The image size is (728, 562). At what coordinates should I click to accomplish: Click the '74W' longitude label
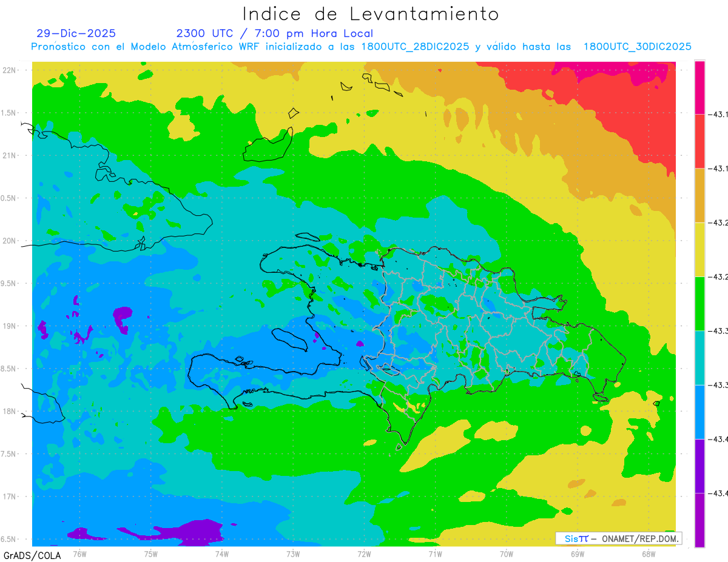(221, 554)
